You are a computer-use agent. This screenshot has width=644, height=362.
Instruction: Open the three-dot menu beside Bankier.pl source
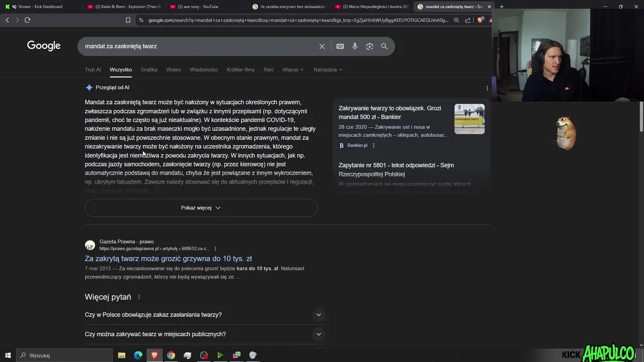(373, 145)
